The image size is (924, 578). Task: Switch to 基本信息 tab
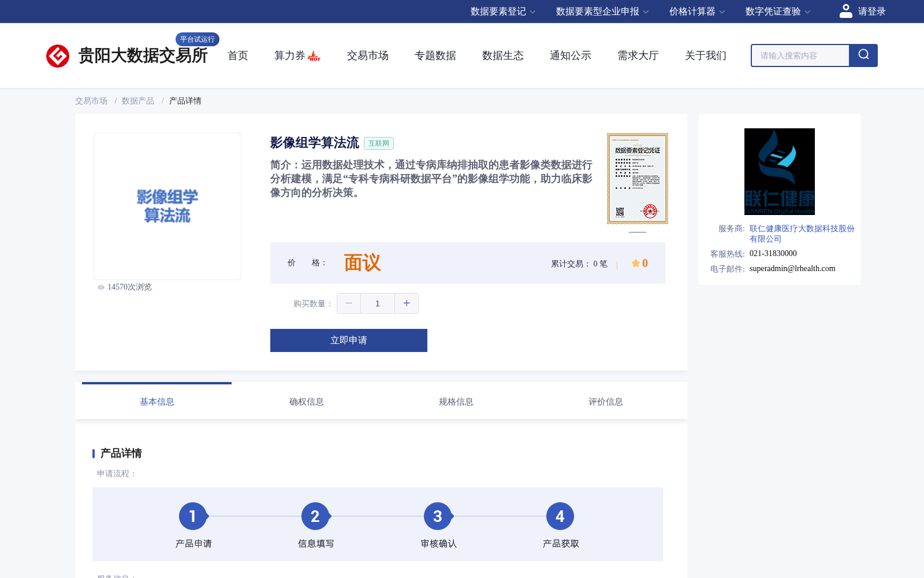tap(157, 402)
